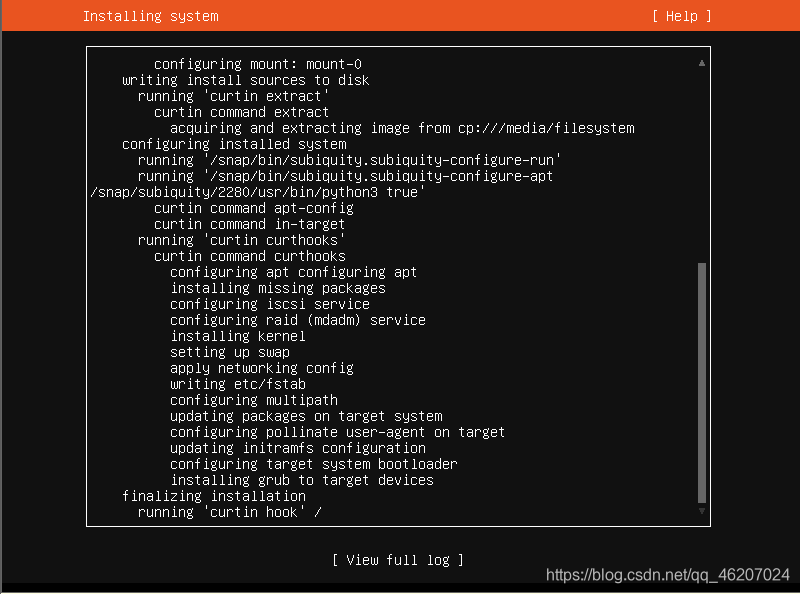The width and height of the screenshot is (800, 594).
Task: Click the subiquity-configure-apt log line
Action: tap(345, 176)
